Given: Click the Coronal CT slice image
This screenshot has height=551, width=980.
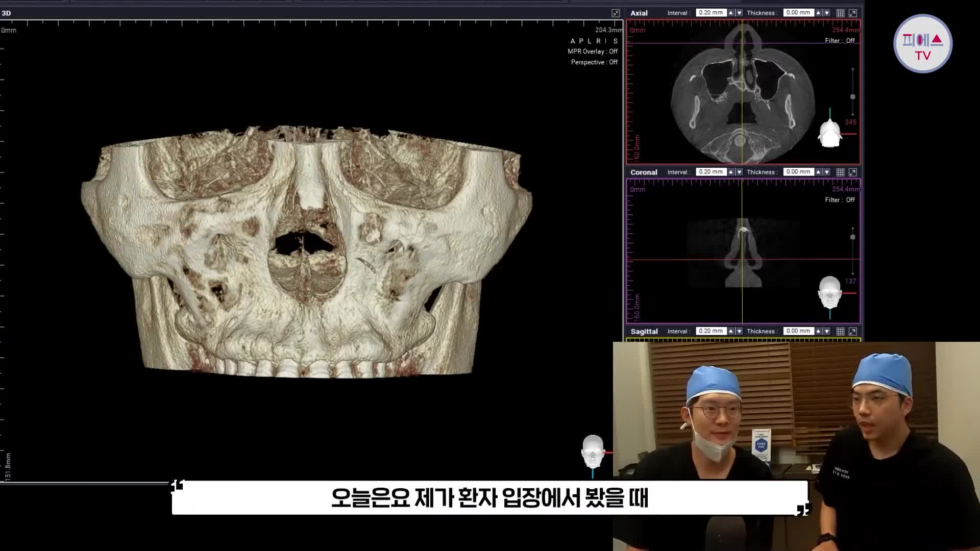Looking at the screenshot, I should click(743, 253).
